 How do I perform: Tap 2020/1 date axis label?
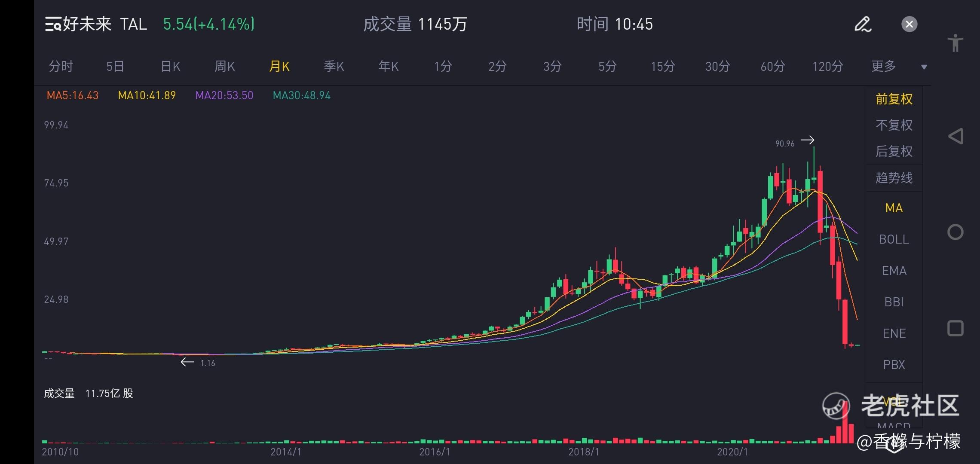(x=732, y=452)
